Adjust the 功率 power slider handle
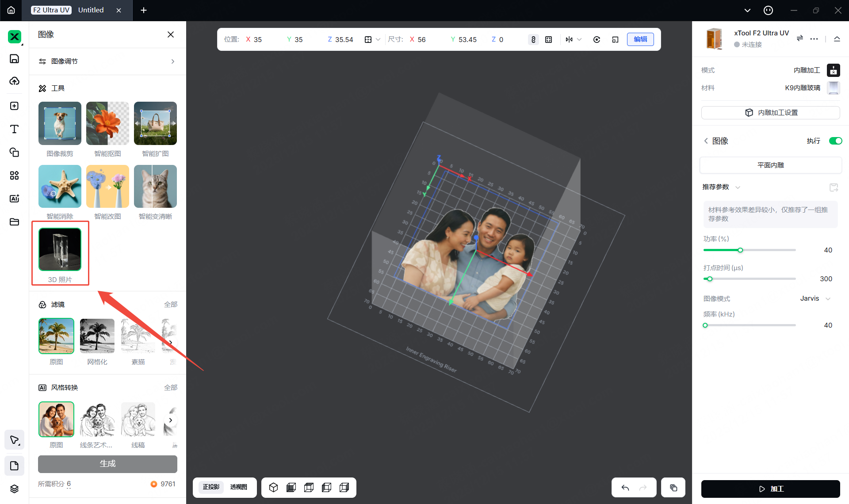849x504 pixels. [x=740, y=250]
